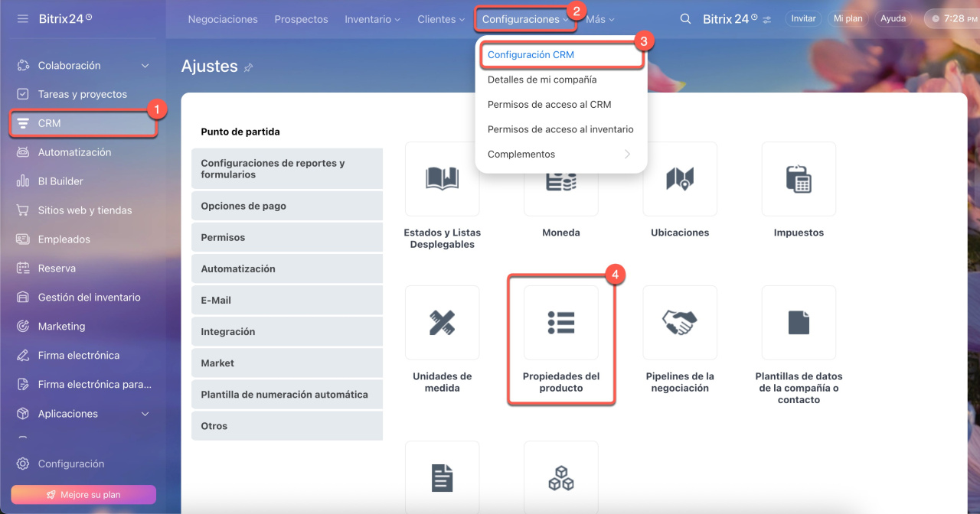Open the Prospectos navigation tab

301,19
